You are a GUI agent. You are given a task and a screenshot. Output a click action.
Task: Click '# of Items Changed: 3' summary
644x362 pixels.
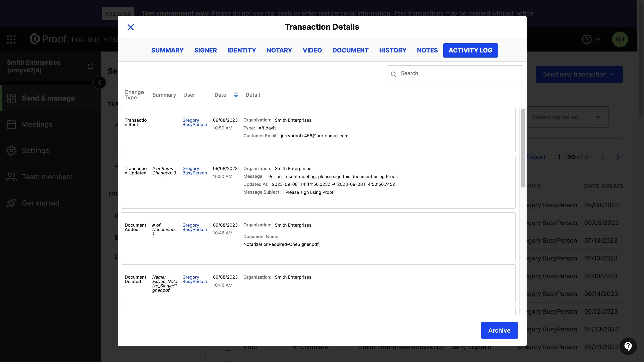pos(164,171)
